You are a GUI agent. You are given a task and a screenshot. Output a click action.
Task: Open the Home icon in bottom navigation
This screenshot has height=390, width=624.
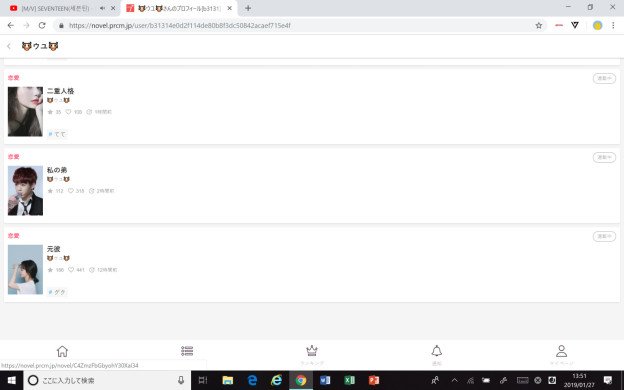(x=62, y=351)
